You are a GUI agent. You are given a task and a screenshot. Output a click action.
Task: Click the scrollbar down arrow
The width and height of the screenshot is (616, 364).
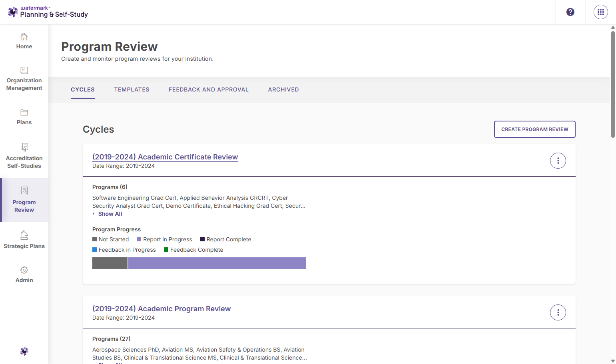613,361
